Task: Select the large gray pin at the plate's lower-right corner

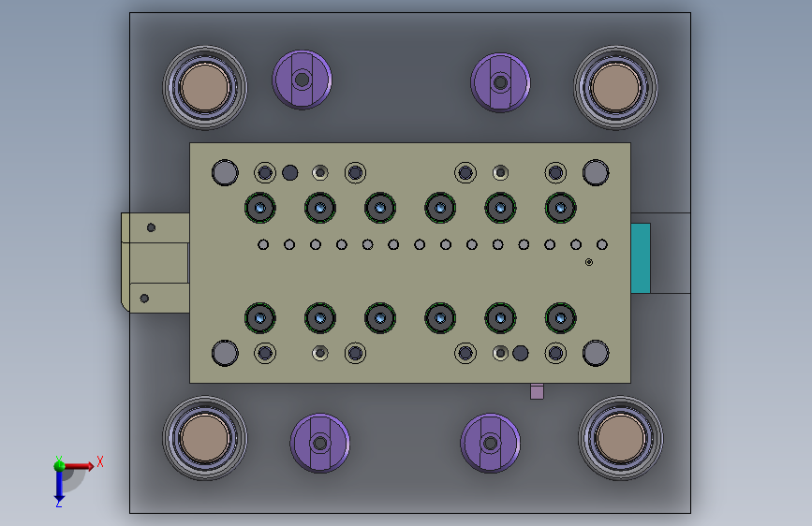Action: tap(596, 353)
